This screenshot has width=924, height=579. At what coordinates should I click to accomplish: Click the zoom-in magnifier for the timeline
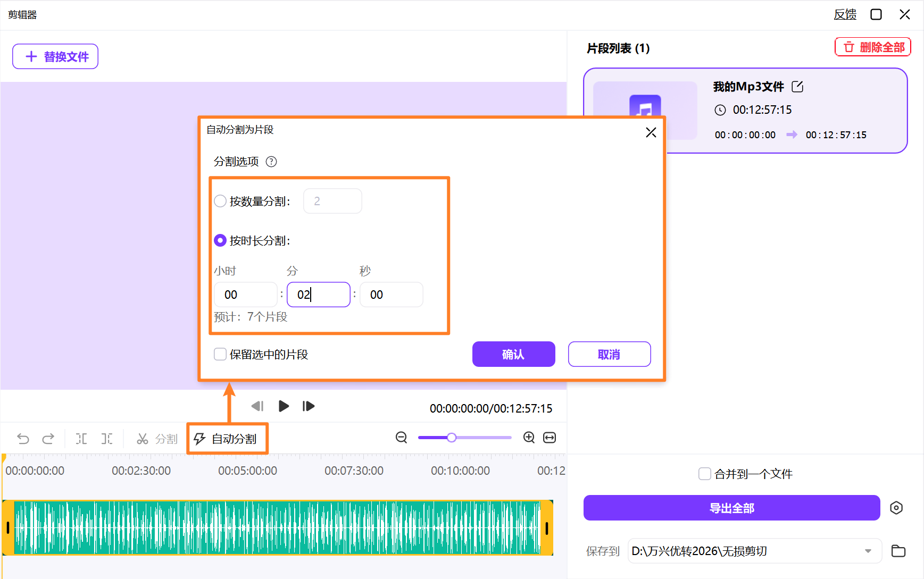click(529, 438)
